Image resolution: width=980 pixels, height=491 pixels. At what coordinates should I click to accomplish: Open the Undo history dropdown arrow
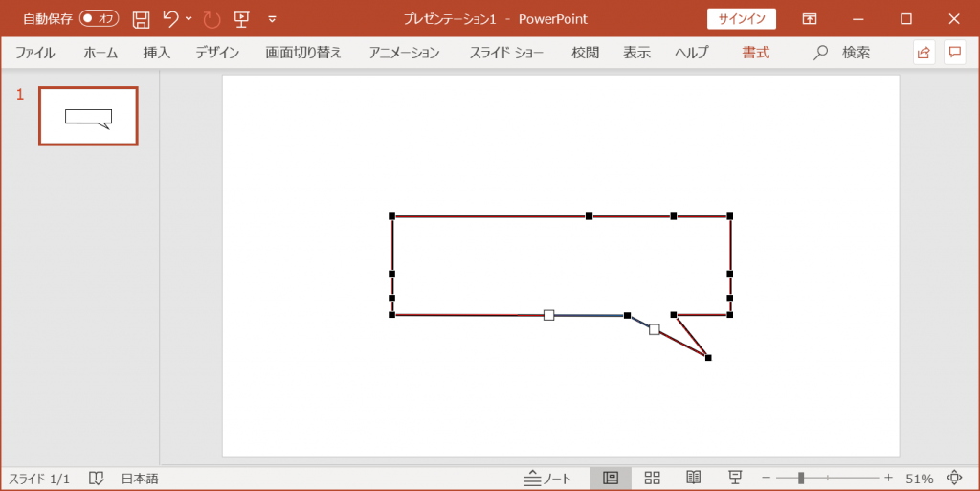point(189,19)
